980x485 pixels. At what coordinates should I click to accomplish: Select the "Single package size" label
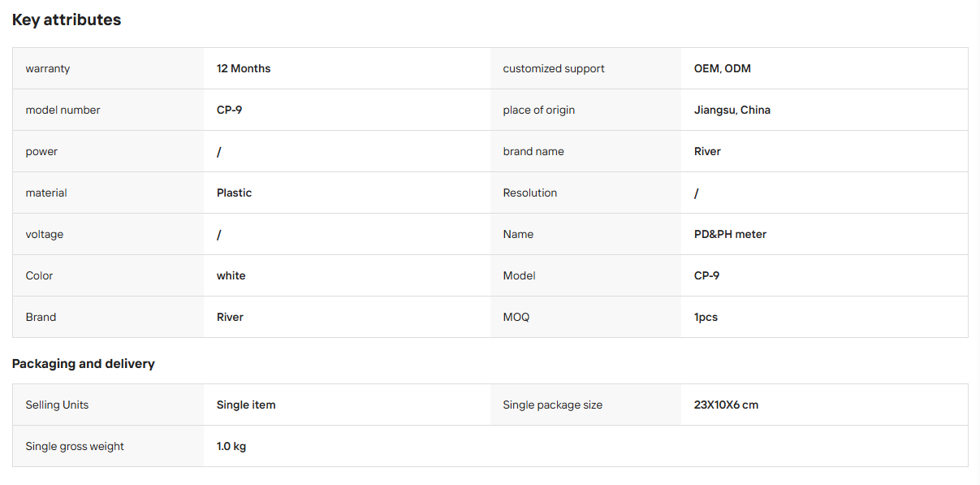pos(553,405)
